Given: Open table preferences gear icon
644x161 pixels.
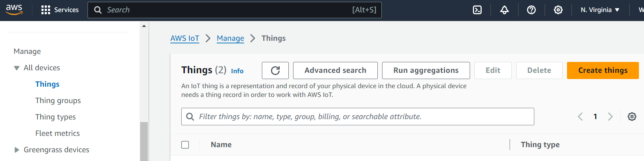Looking at the screenshot, I should 632,117.
